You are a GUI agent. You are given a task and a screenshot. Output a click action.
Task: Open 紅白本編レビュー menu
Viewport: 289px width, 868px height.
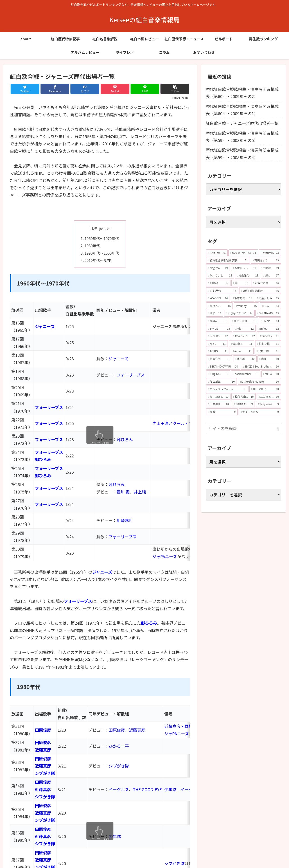(144, 39)
